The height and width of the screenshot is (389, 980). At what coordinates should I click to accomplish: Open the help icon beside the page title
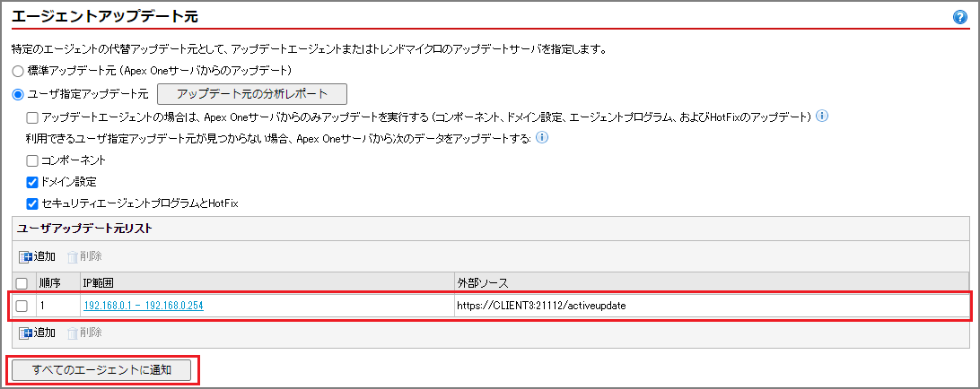click(x=960, y=18)
